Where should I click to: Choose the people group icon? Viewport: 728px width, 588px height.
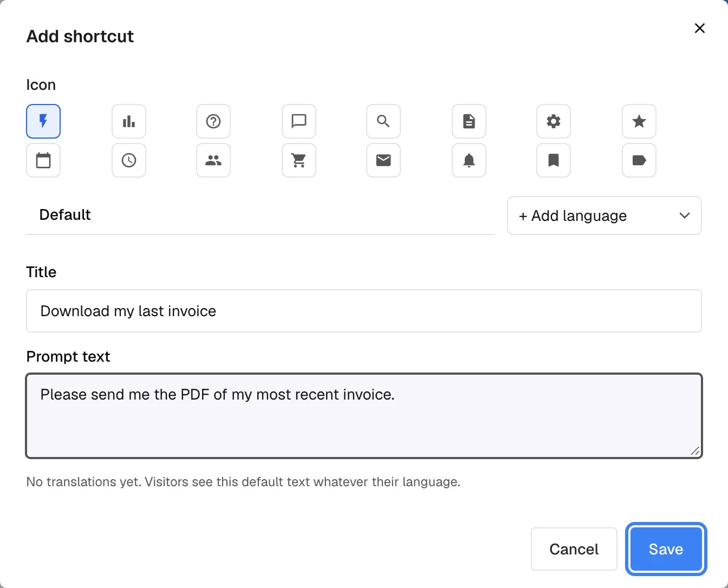(213, 160)
